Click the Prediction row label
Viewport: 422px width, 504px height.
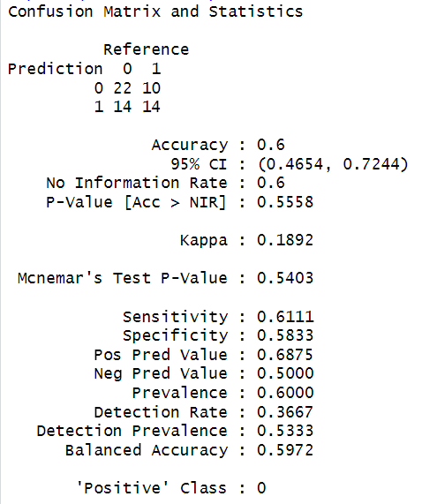click(x=55, y=69)
